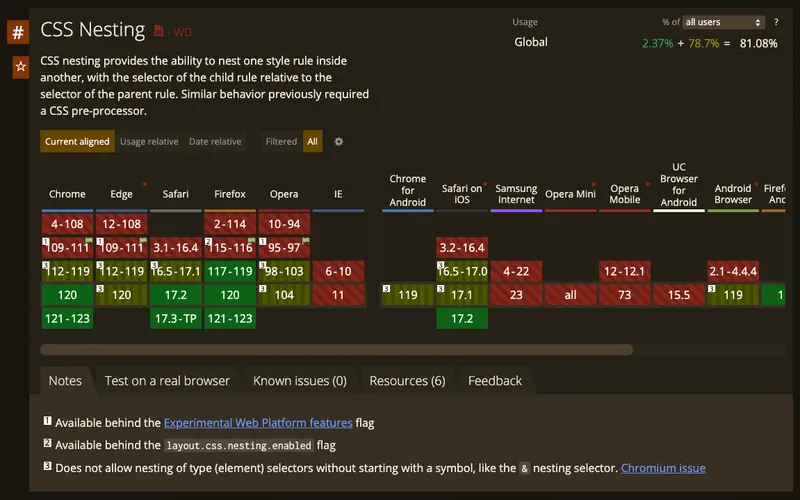The height and width of the screenshot is (500, 800).
Task: Click the 81.08% global usage total
Action: click(x=758, y=43)
